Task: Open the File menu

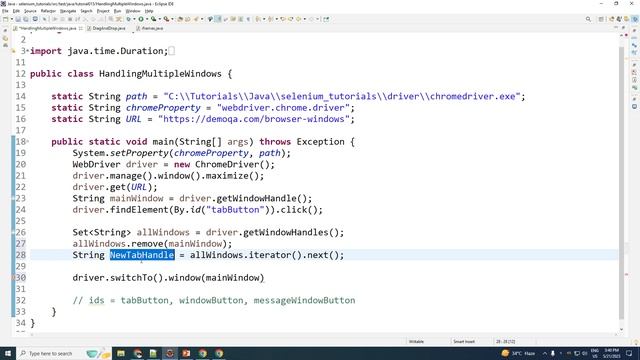Action: tap(5, 11)
